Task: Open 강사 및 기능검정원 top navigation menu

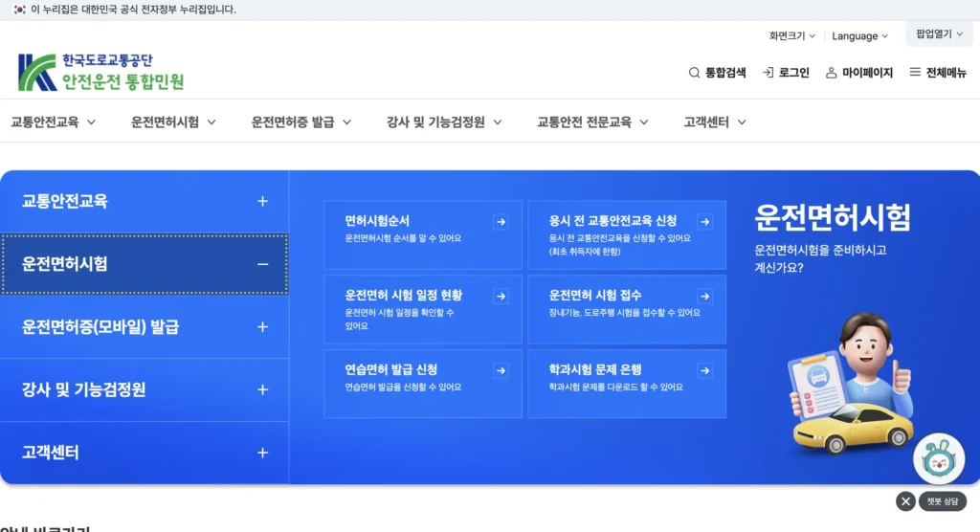Action: [x=444, y=122]
